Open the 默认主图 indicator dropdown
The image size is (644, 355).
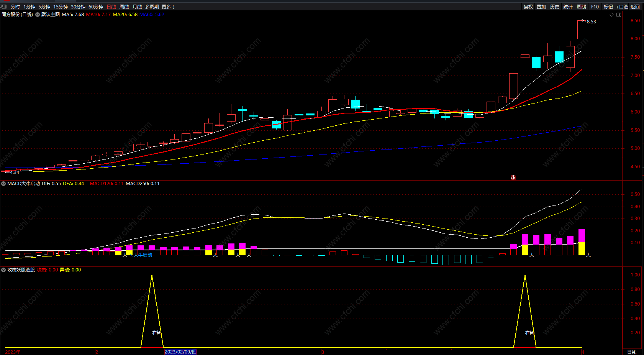[x=38, y=15]
